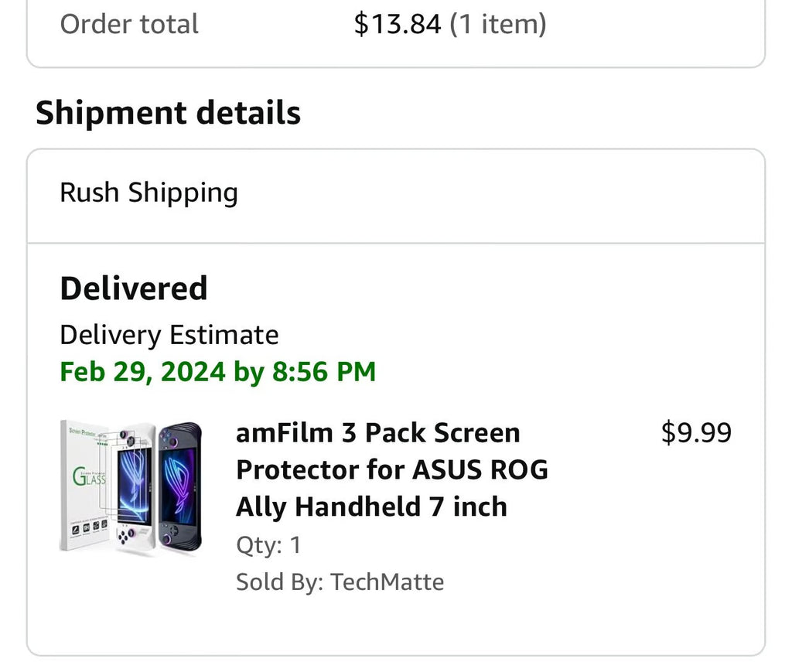Click the Glass packaging box in product image

84,486
